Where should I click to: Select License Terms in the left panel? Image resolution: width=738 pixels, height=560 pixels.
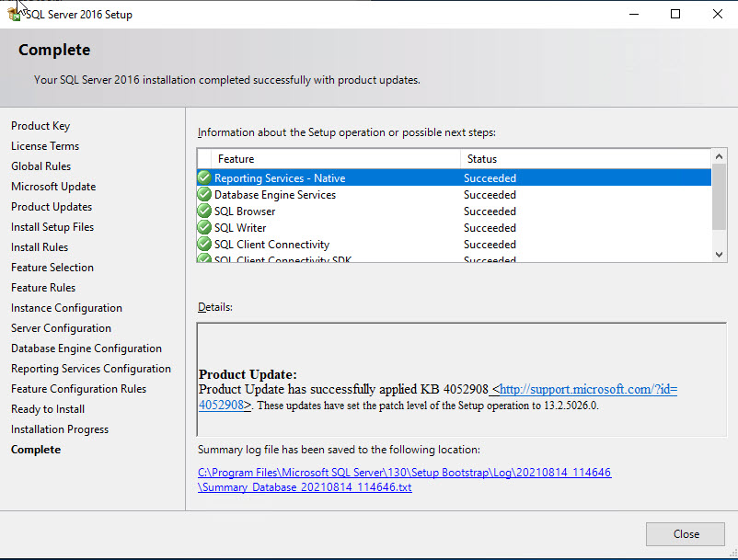[44, 145]
